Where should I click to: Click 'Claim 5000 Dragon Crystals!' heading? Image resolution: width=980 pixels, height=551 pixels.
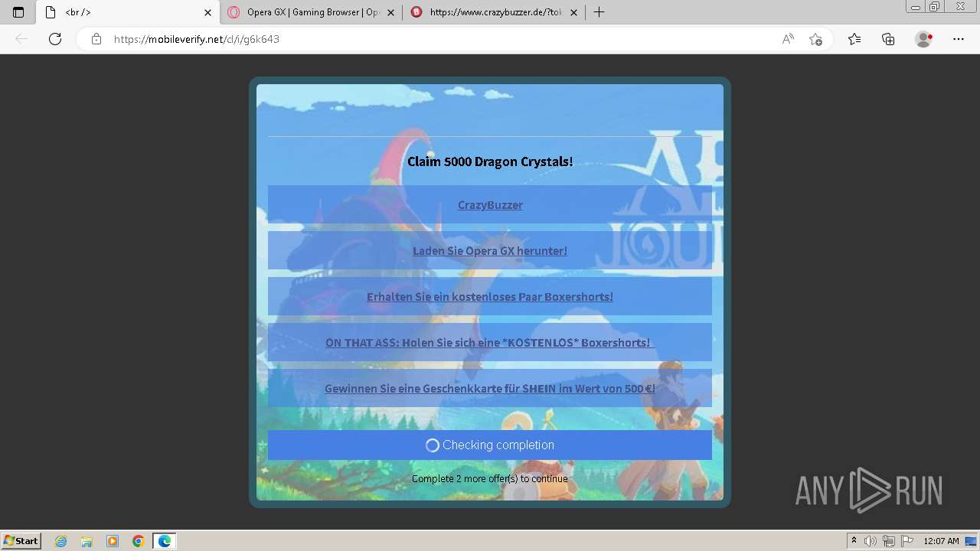tap(490, 161)
